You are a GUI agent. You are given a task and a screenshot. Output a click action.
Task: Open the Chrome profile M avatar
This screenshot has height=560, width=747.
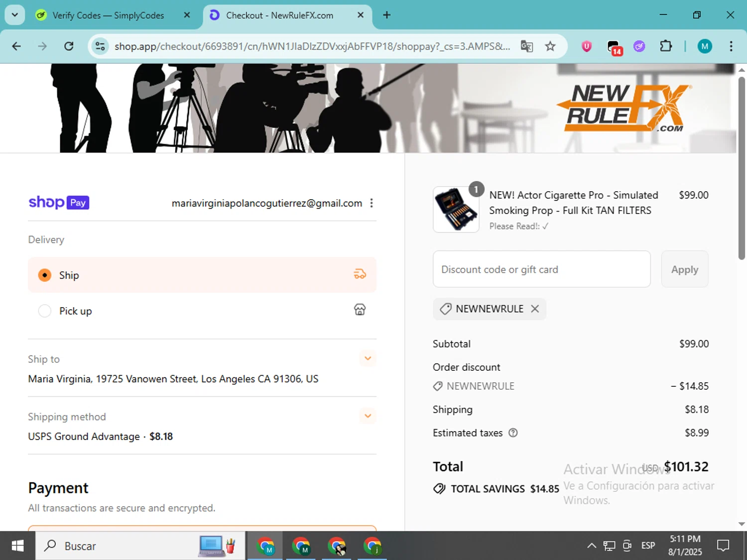(x=704, y=46)
